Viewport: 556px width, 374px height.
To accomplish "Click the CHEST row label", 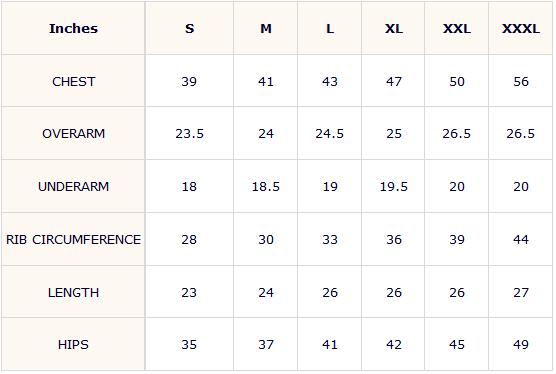I will pos(73,82).
